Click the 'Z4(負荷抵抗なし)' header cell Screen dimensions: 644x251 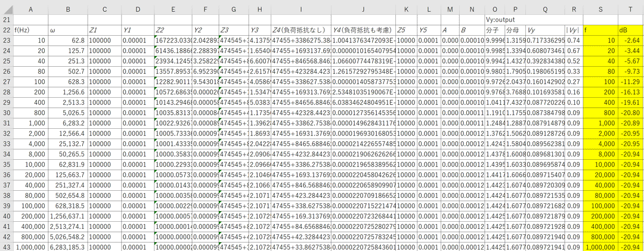click(301, 30)
